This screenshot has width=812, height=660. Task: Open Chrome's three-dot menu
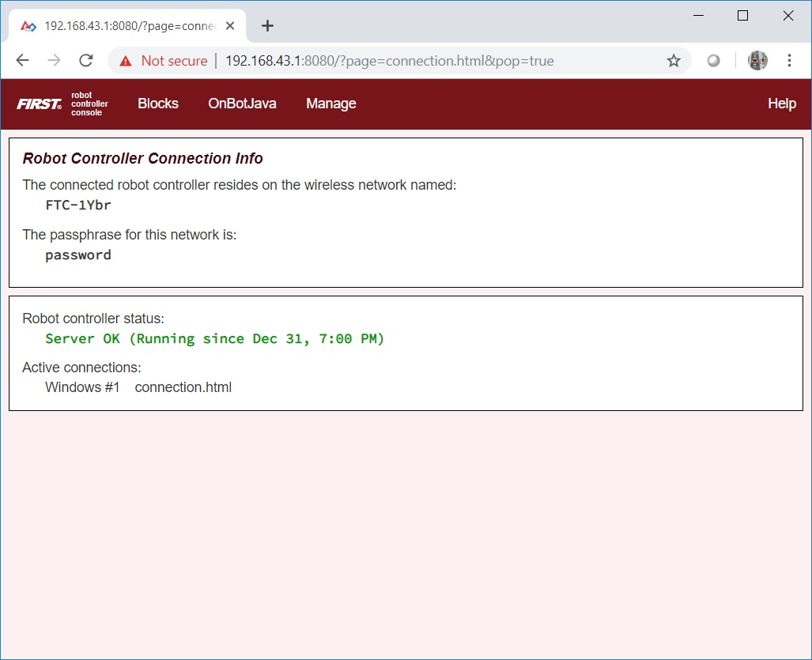tap(788, 60)
